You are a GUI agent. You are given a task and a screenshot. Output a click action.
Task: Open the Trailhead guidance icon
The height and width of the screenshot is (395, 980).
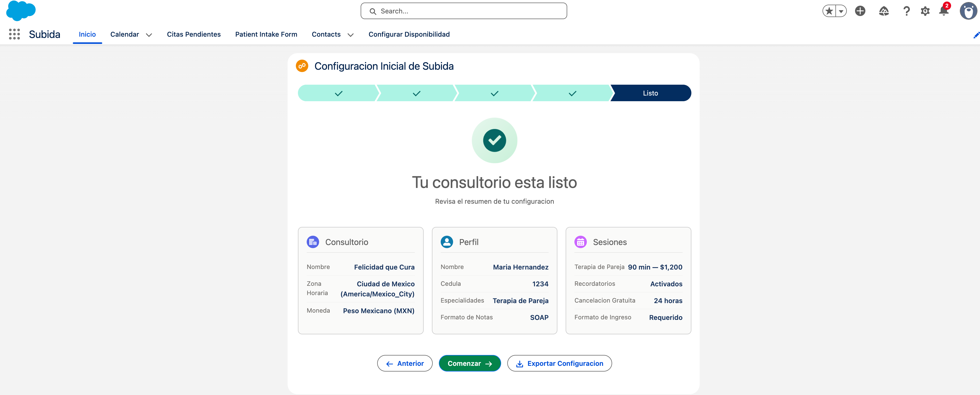[884, 11]
